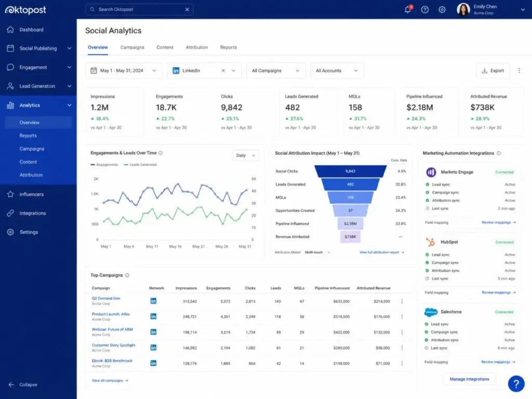Open Influencers star icon in sidebar
This screenshot has height=399, width=532.
tap(10, 194)
